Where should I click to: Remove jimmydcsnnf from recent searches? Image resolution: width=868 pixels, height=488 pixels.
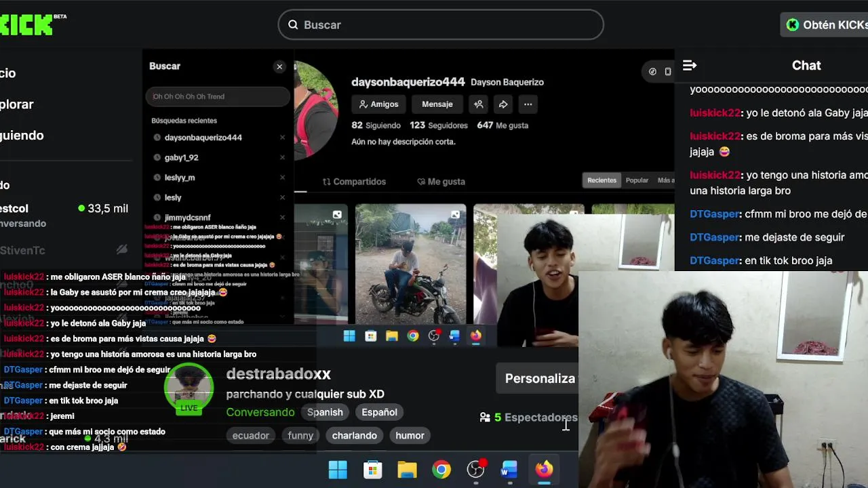(282, 218)
